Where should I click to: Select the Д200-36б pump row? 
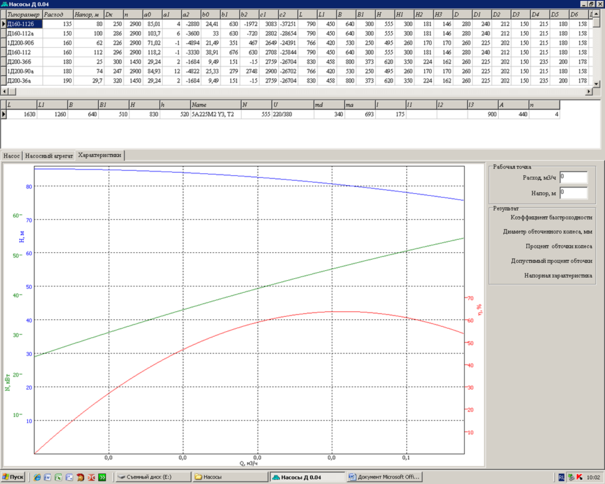point(22,63)
